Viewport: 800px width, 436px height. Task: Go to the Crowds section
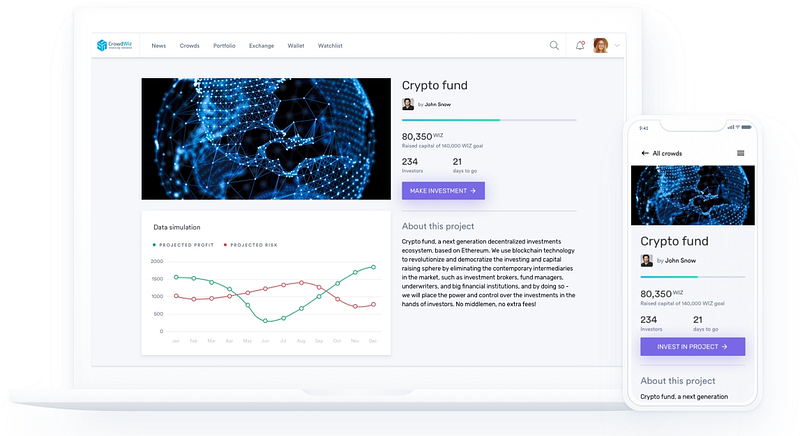(x=189, y=46)
